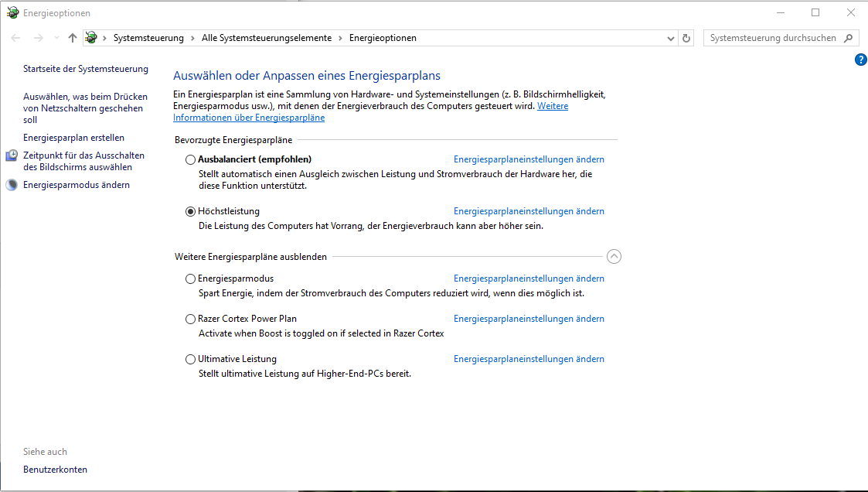Open Benutzerkonten under Siehe auch
Viewport: 868px width, 492px height.
coord(56,470)
